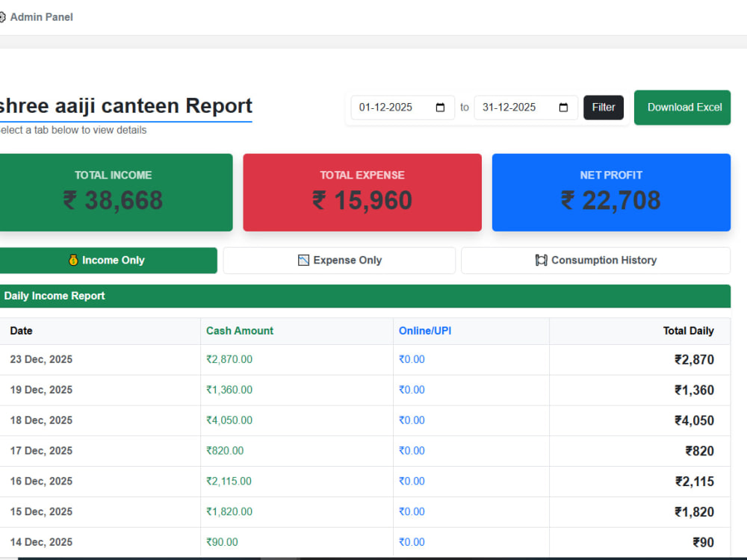The height and width of the screenshot is (560, 747).
Task: Click the Filter button
Action: [603, 108]
